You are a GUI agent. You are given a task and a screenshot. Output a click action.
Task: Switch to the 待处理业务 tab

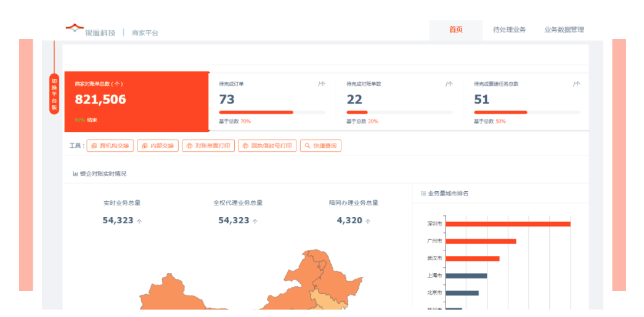(509, 30)
